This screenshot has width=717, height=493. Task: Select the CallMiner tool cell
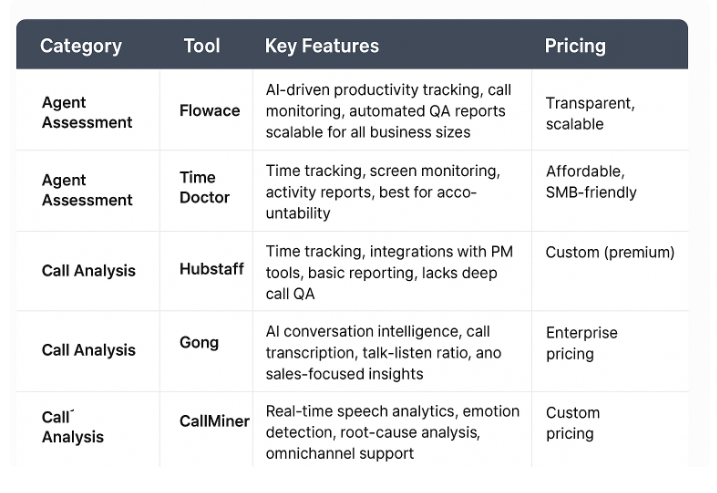tap(214, 421)
